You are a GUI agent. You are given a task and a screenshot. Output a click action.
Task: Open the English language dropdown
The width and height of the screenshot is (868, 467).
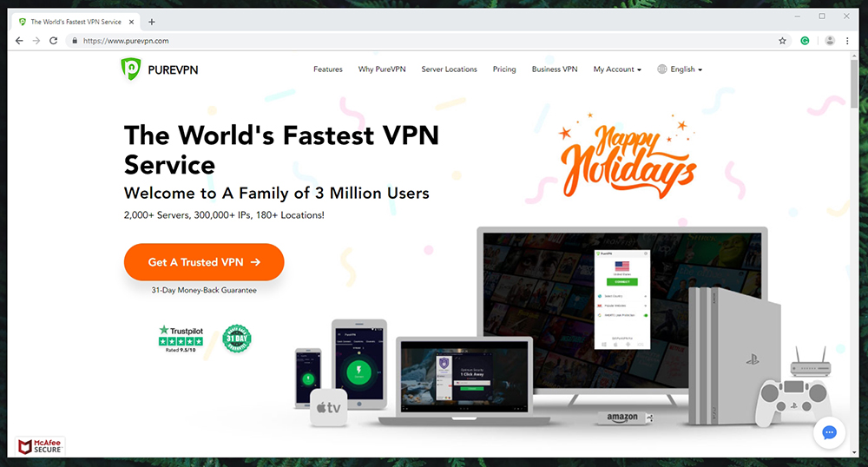tap(680, 69)
